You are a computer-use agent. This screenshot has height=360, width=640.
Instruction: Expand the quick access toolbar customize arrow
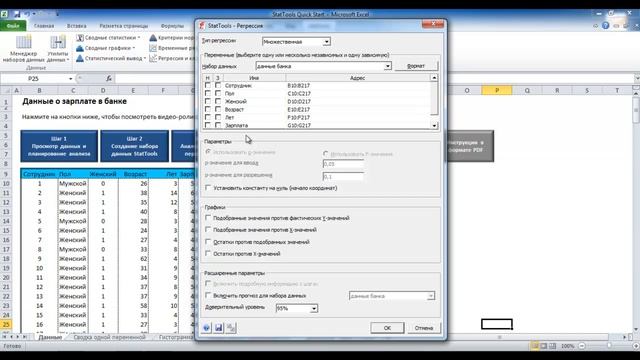57,14
